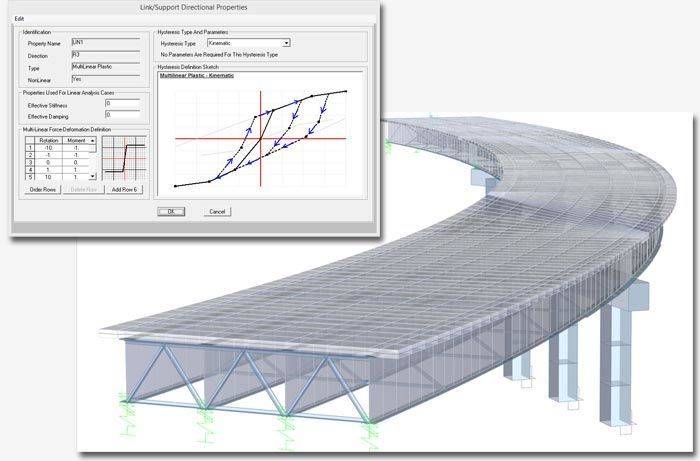Confirm the dialog with OK
Screen dimensions: 700x461
pos(171,212)
